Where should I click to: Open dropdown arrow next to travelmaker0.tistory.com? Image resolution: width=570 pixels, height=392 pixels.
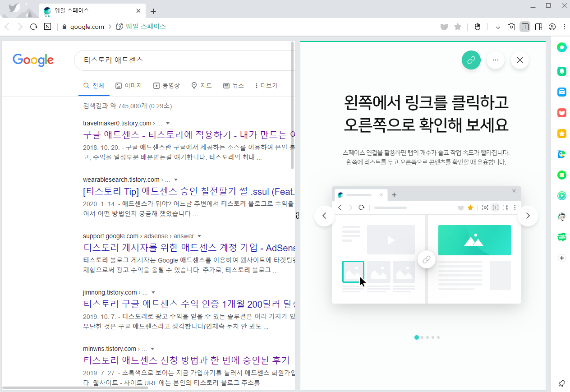(x=168, y=123)
